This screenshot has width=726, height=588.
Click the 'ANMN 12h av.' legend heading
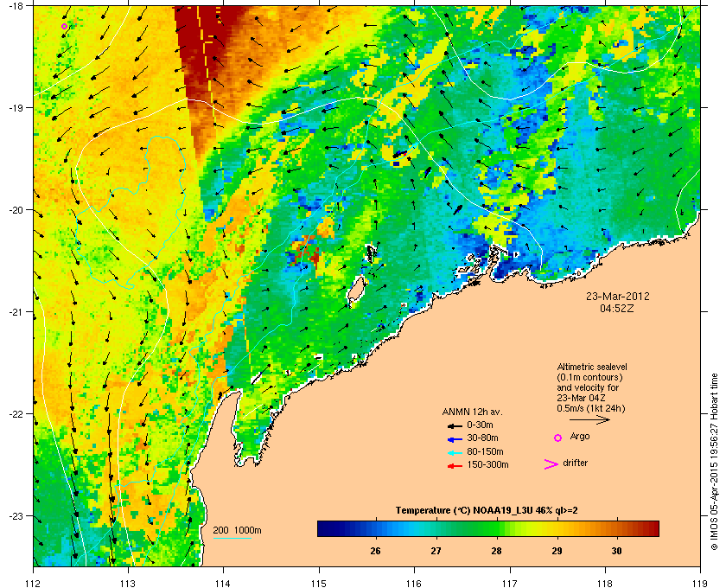472,412
